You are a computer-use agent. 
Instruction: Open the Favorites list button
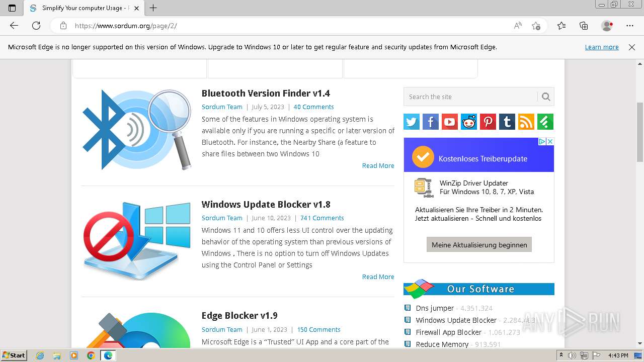tap(561, 26)
